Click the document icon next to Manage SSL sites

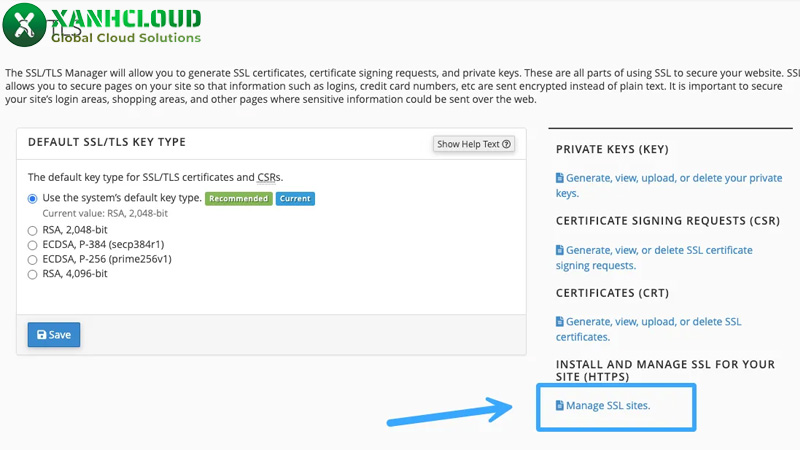pyautogui.click(x=560, y=405)
